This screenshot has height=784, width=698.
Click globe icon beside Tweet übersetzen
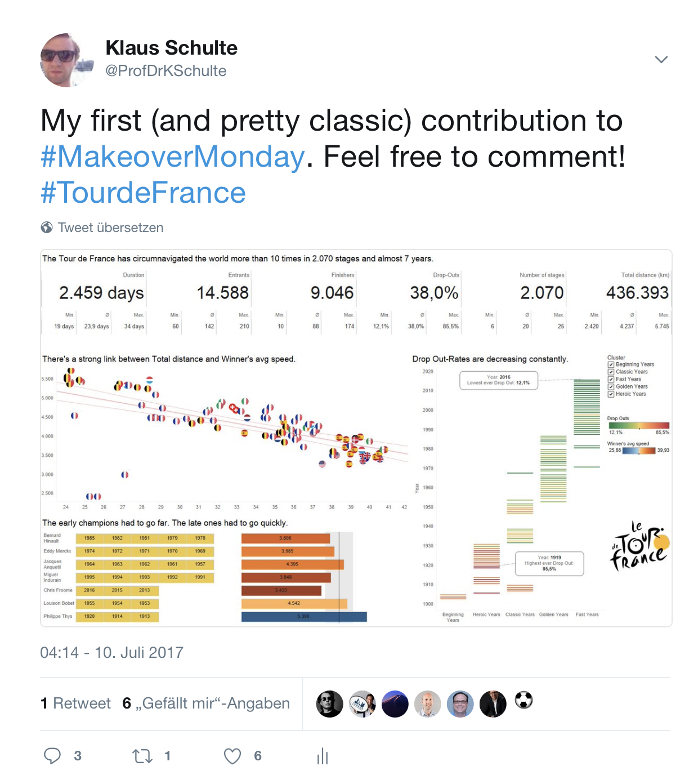(47, 228)
